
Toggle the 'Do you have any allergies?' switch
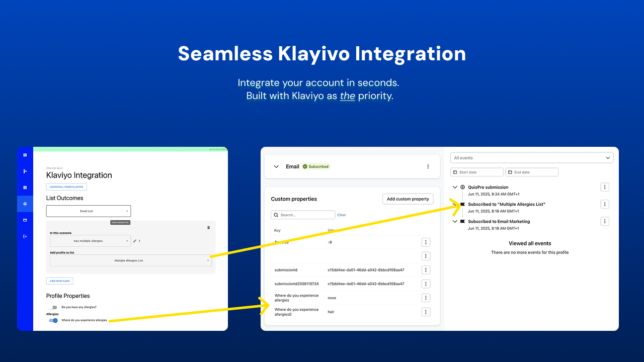(x=53, y=307)
